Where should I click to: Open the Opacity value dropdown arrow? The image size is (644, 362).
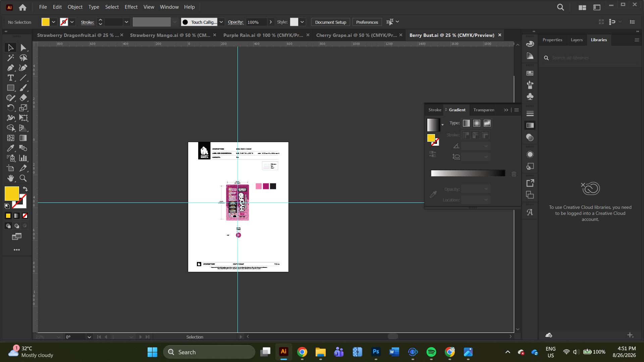(x=271, y=22)
